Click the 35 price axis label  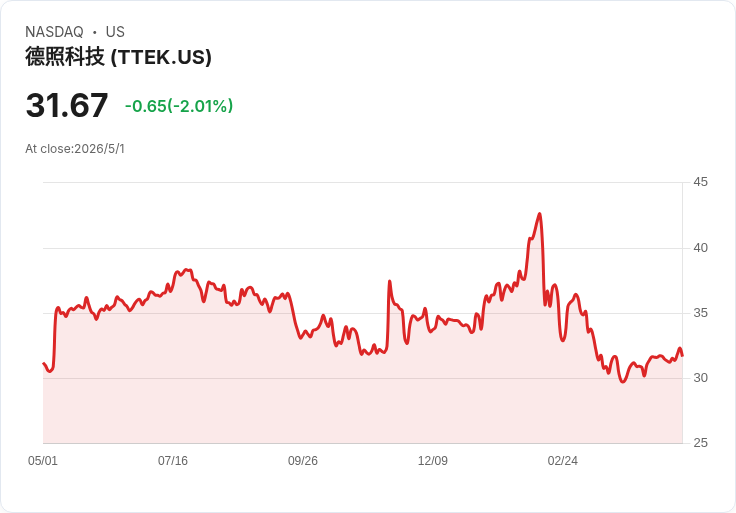coord(700,313)
